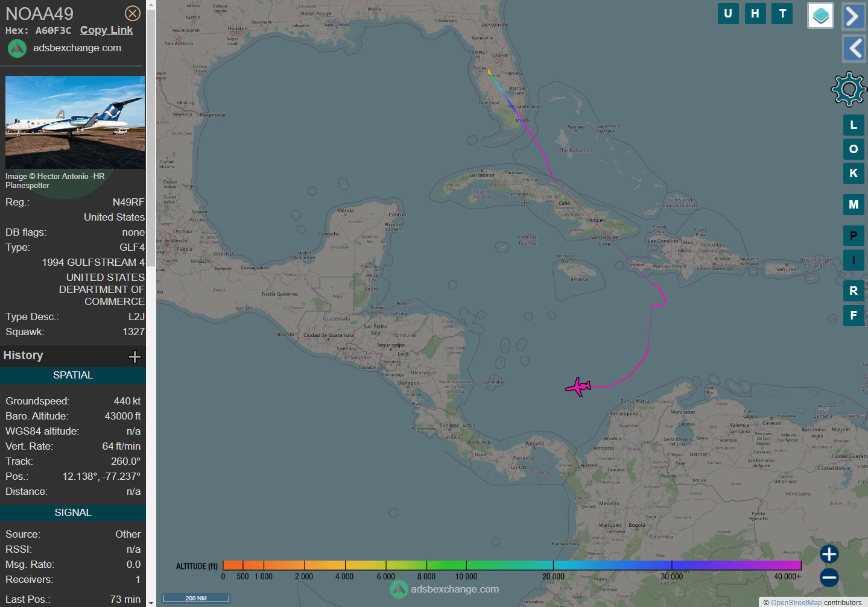This screenshot has height=607, width=868.
Task: Click the Copy Link hyperlink
Action: tap(106, 30)
